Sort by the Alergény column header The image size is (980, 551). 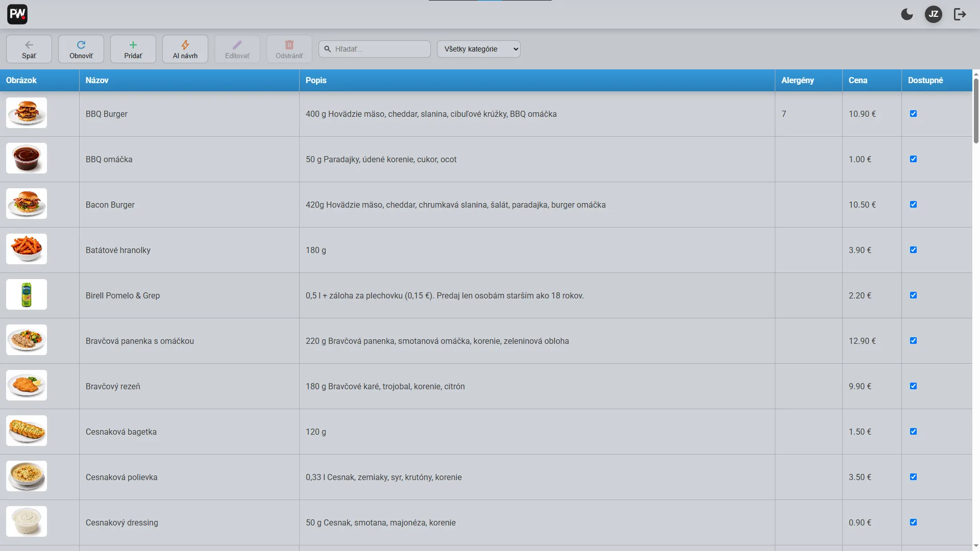pyautogui.click(x=808, y=80)
